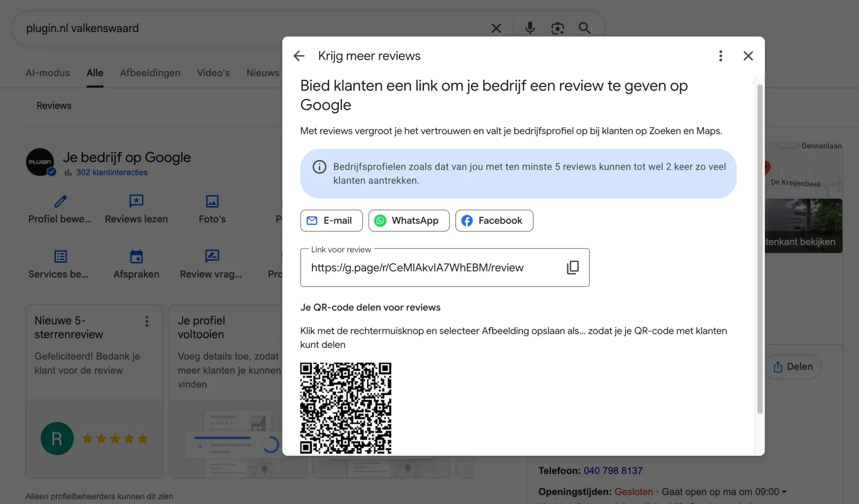This screenshot has width=859, height=504.
Task: Click the Je QR-code delen voor reviews heading
Action: 370,308
